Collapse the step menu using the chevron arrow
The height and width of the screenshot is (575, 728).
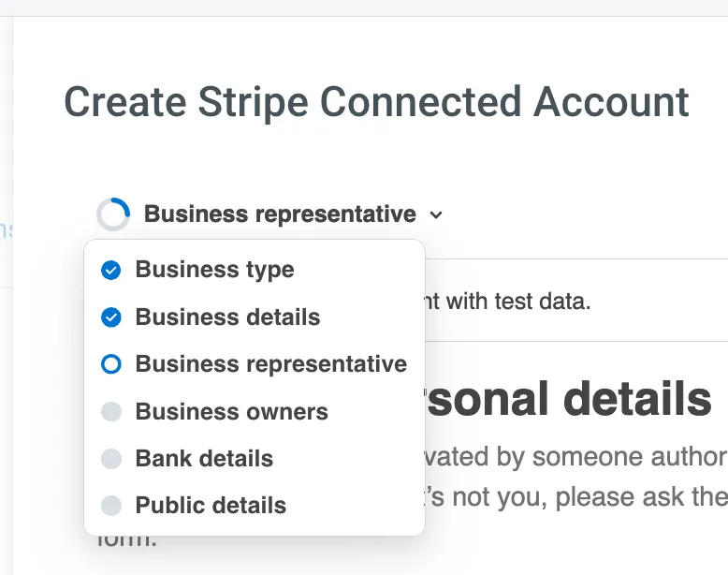pyautogui.click(x=436, y=214)
